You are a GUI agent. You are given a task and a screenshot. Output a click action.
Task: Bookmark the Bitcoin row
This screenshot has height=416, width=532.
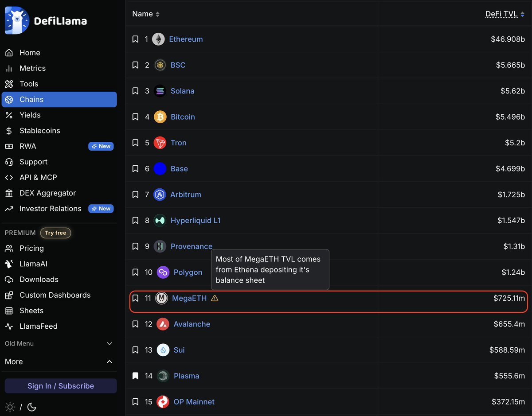point(136,117)
